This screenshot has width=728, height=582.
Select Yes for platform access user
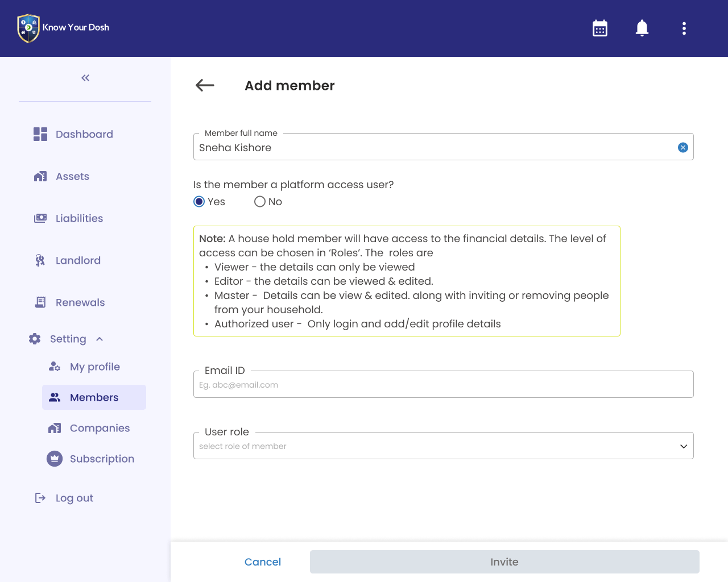click(199, 202)
